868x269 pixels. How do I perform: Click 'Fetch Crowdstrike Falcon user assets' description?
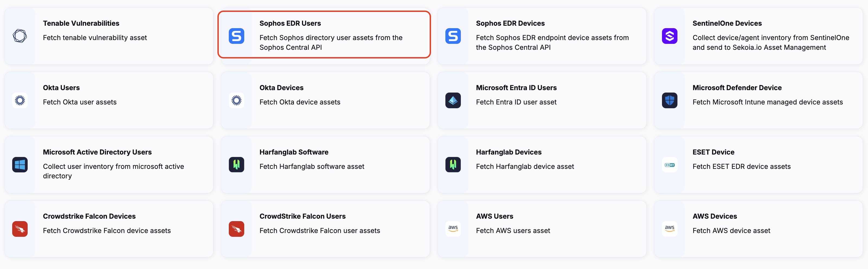(319, 231)
